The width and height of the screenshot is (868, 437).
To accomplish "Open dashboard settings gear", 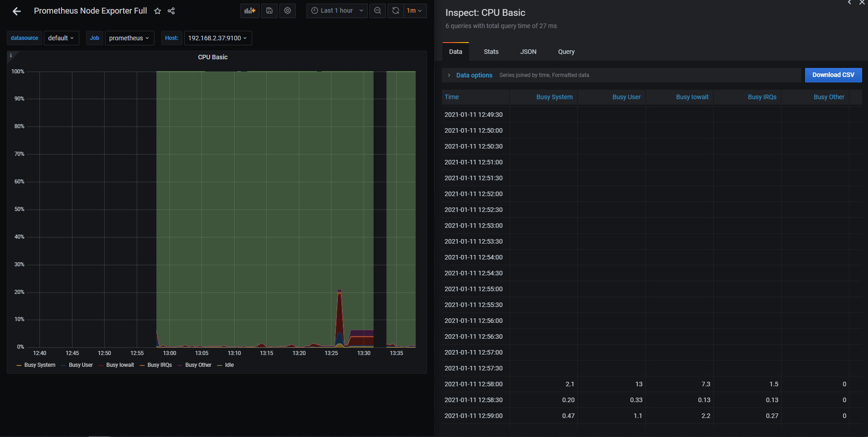I will 288,10.
